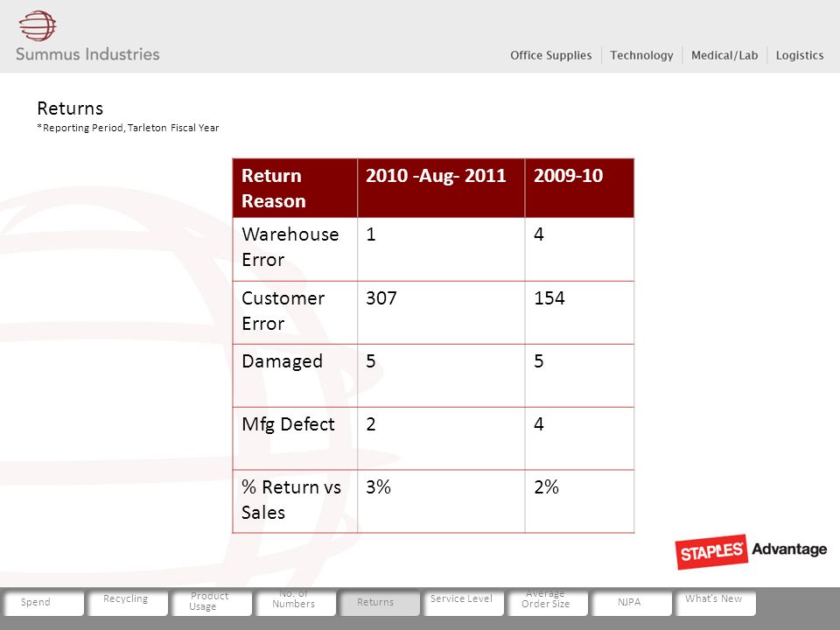840x630 pixels.
Task: Click the Returns page heading
Action: (x=70, y=108)
